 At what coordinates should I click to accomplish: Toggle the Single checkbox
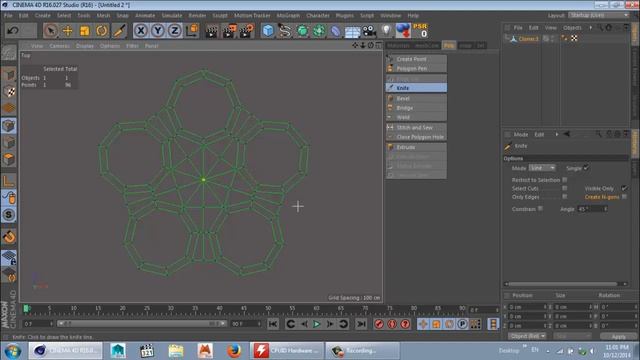[x=586, y=168]
